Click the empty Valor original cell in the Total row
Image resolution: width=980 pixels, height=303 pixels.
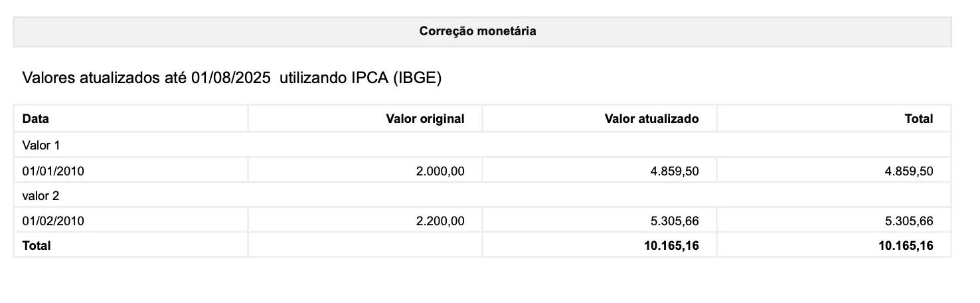(365, 245)
